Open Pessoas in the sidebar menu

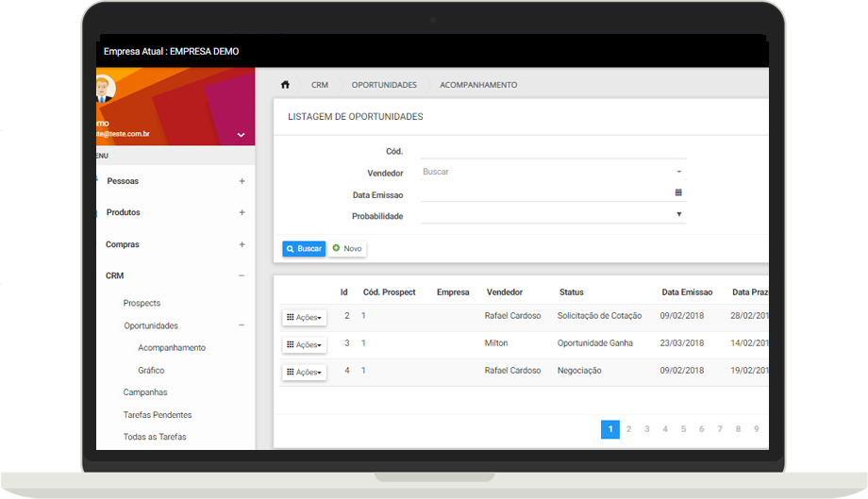click(123, 181)
